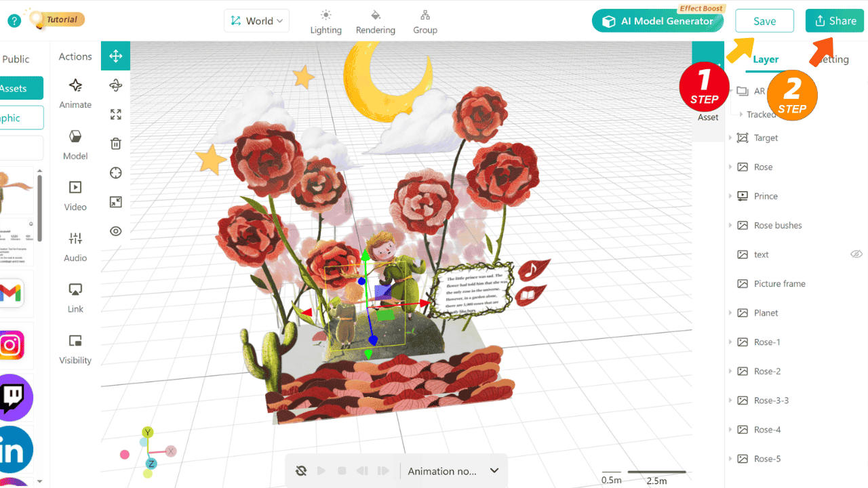Image resolution: width=868 pixels, height=488 pixels.
Task: Toggle animation loop icon in playback bar
Action: click(x=302, y=471)
